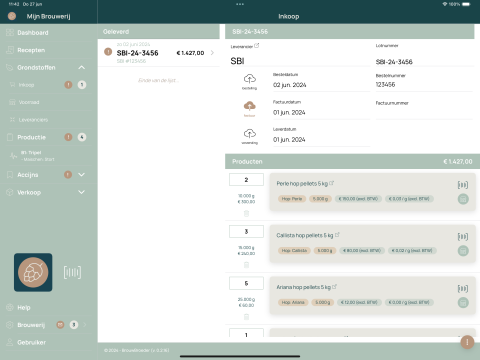Open the Productie section
This screenshot has width=480, height=360.
click(31, 137)
